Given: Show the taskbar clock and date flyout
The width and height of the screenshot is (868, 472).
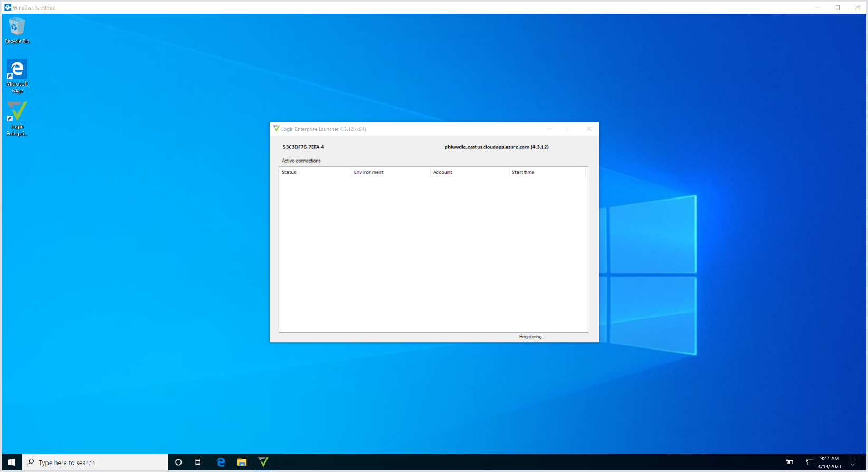Looking at the screenshot, I should click(829, 462).
